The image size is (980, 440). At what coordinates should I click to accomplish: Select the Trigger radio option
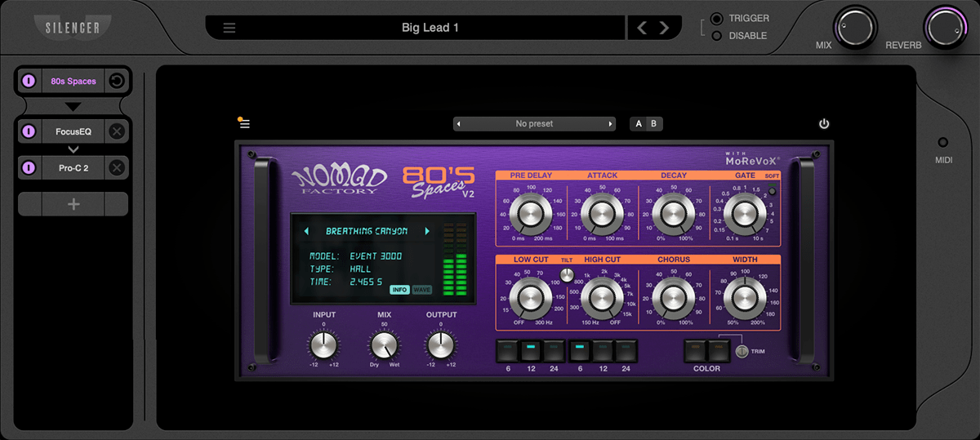pos(717,19)
